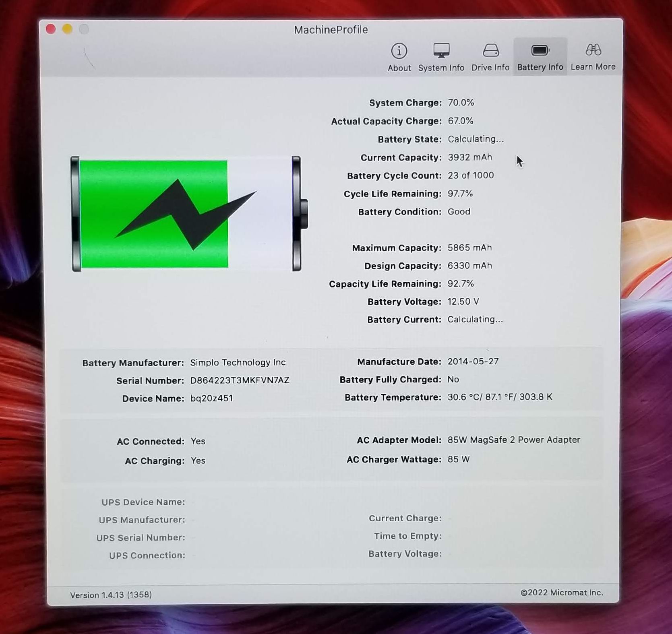Click the 85W MagSafe 2 adapter model text
This screenshot has height=634, width=672.
pyautogui.click(x=513, y=440)
